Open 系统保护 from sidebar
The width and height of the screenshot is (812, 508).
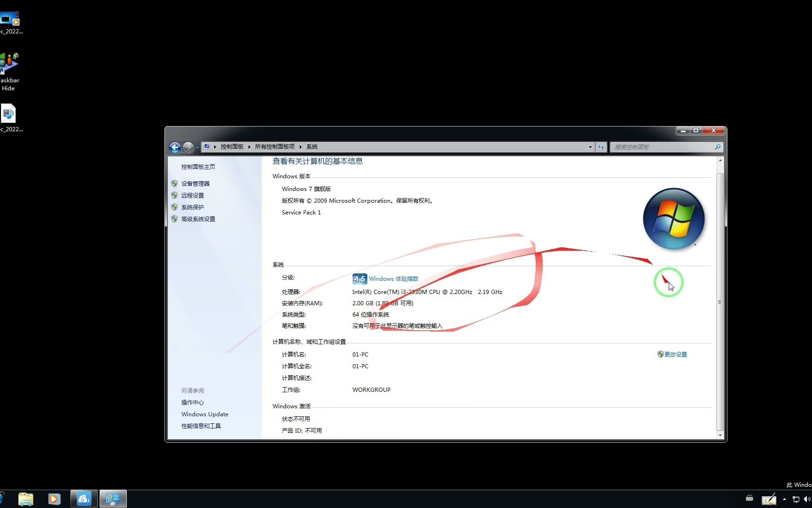[193, 207]
